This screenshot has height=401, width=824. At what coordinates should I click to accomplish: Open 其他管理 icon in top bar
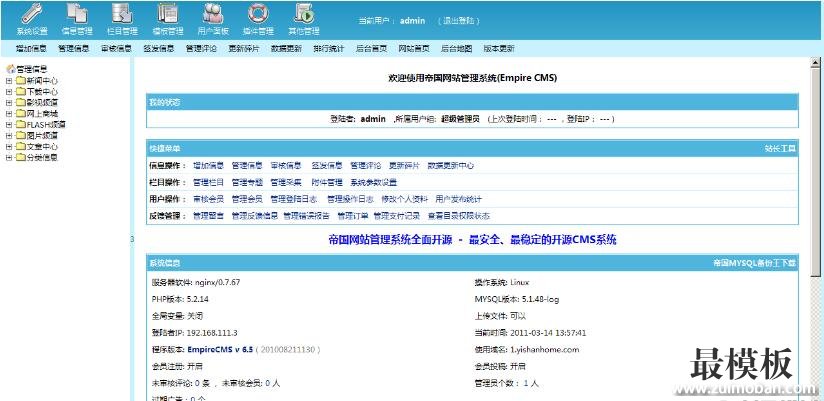[x=304, y=13]
